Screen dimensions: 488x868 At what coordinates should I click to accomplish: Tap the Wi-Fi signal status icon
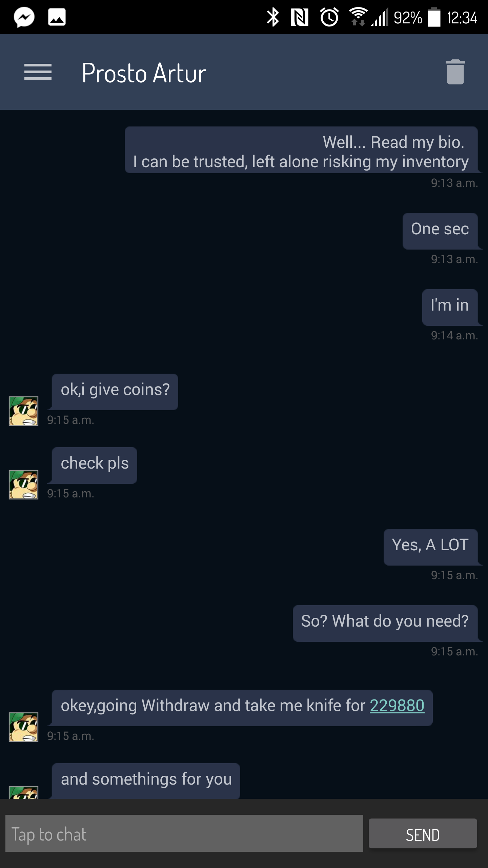tap(358, 17)
